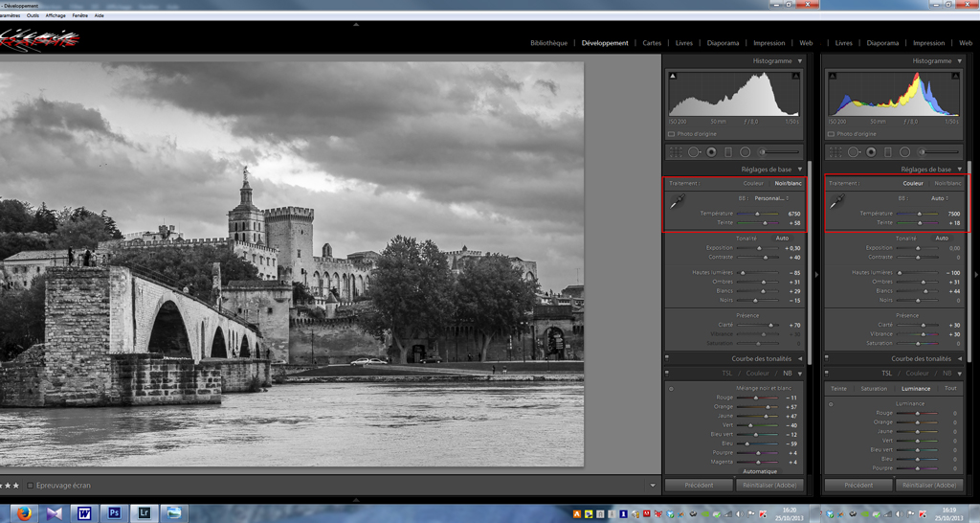The width and height of the screenshot is (980, 523).
Task: Collapse Réglages de base in left panel
Action: pos(799,170)
